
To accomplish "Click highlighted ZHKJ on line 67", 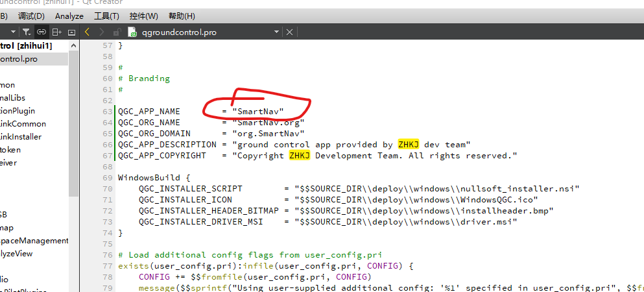I will pyautogui.click(x=300, y=156).
